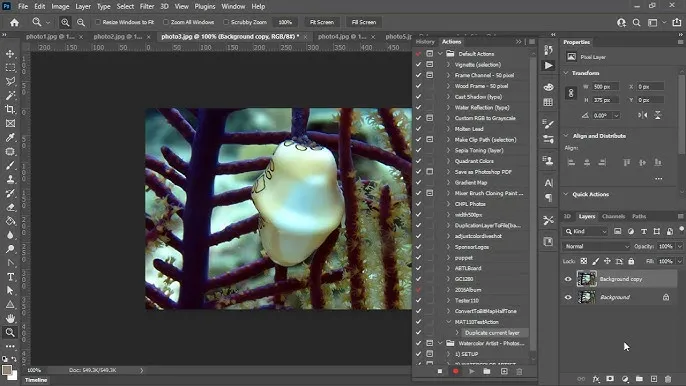This screenshot has height=386, width=686.
Task: Select the Lasso tool
Action: tap(10, 81)
